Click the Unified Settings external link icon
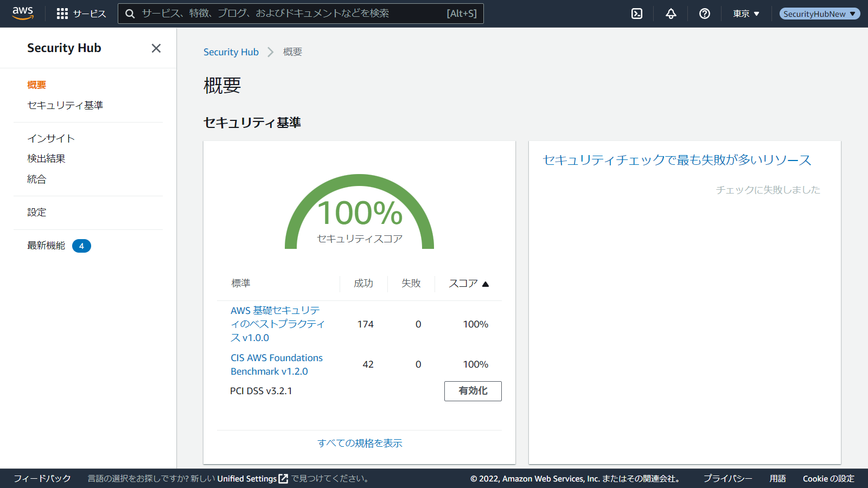This screenshot has height=488, width=868. 283,479
